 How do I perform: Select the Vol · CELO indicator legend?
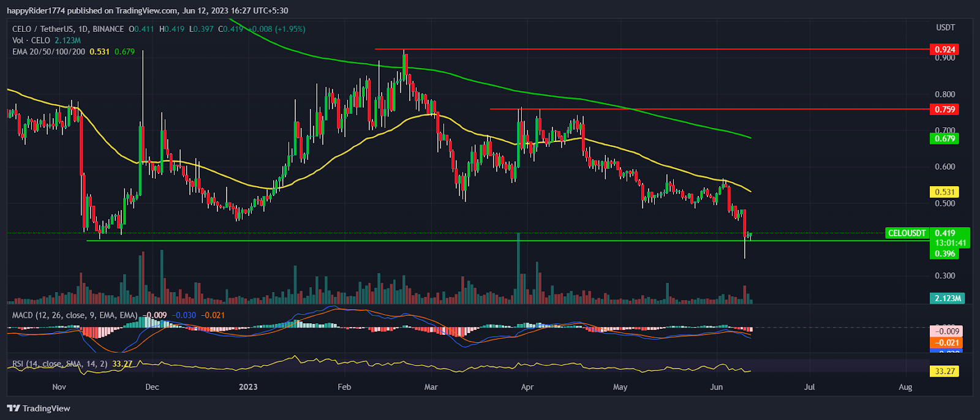tap(47, 40)
